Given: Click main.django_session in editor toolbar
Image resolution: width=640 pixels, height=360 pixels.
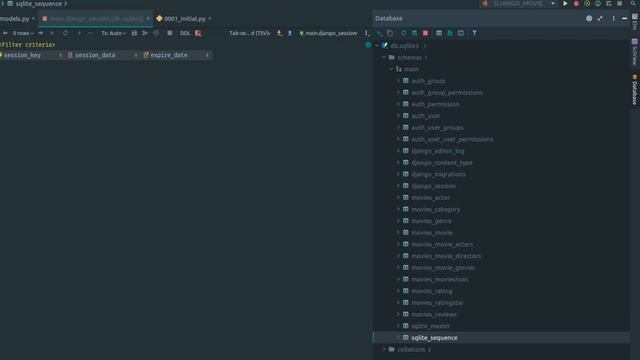Looking at the screenshot, I should pos(329,33).
